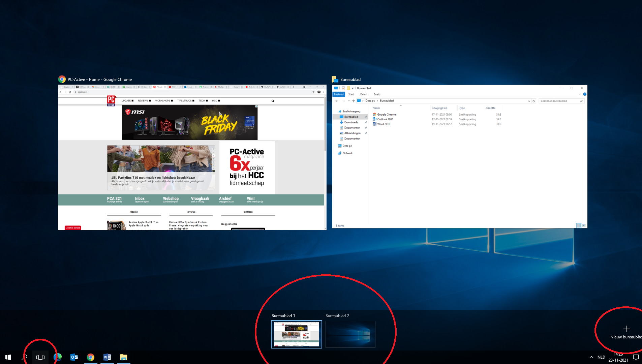This screenshot has height=364, width=642.
Task: Click PC-Active site search magnifier
Action: point(273,101)
